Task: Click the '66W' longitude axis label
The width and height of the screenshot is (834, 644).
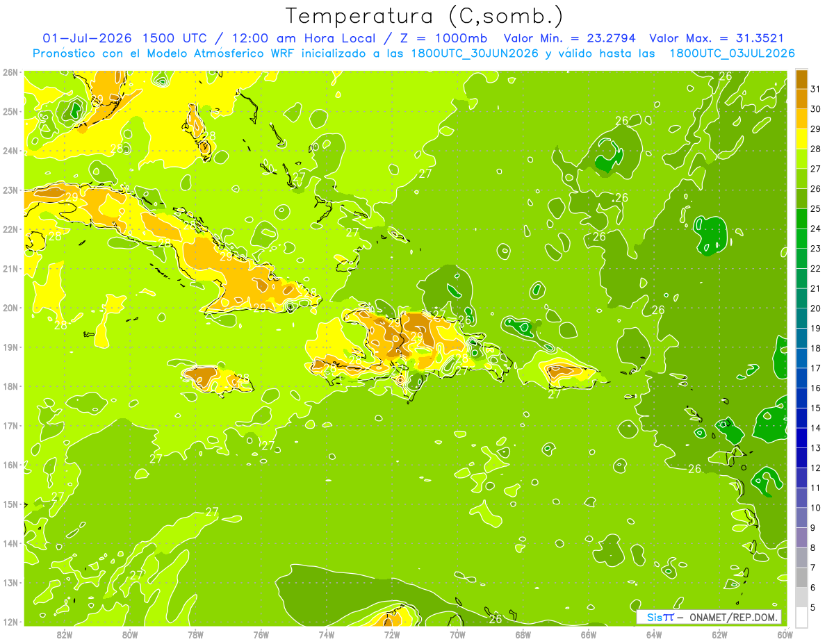Action: [x=588, y=635]
